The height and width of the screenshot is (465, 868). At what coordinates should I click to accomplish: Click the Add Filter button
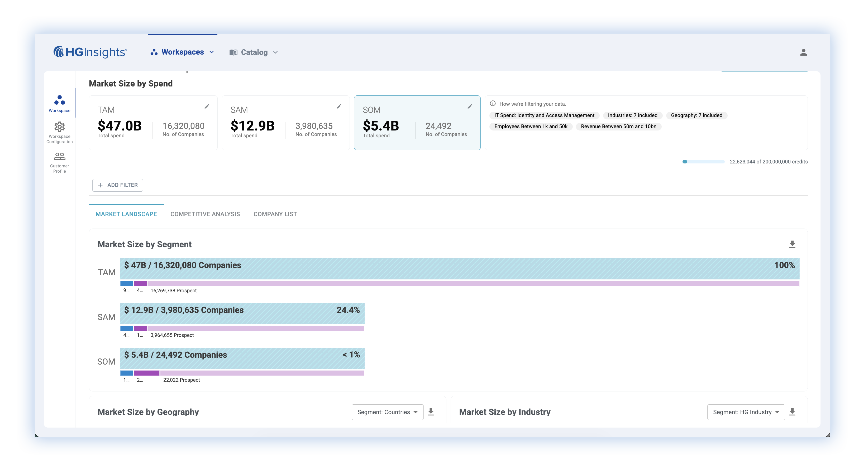pos(118,185)
